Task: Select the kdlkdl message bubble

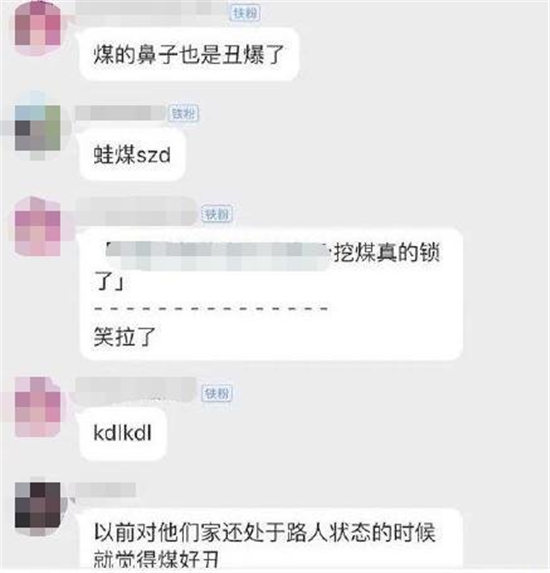Action: click(123, 433)
